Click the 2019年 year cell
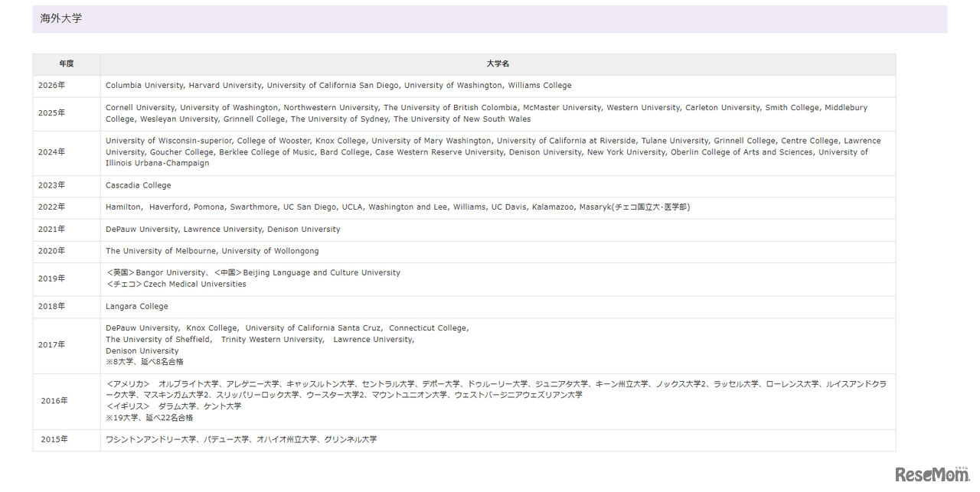Screen dimensions: 980x492 click(67, 279)
